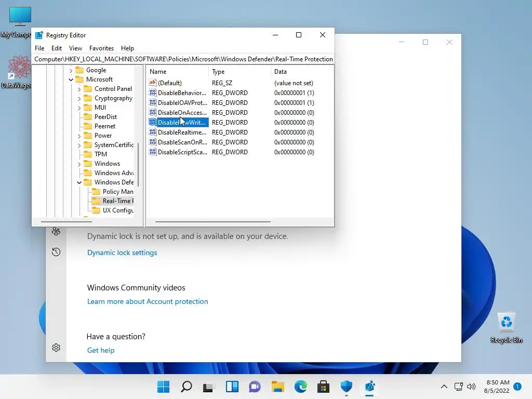Click the DisableIOAVProt... DWORD icon
This screenshot has width=532, height=399.
153,102
